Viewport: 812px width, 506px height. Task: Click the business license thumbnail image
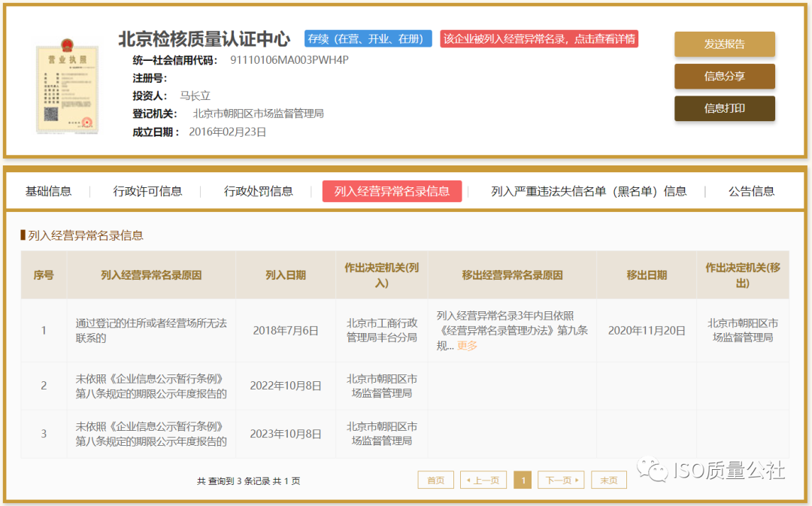coord(67,86)
